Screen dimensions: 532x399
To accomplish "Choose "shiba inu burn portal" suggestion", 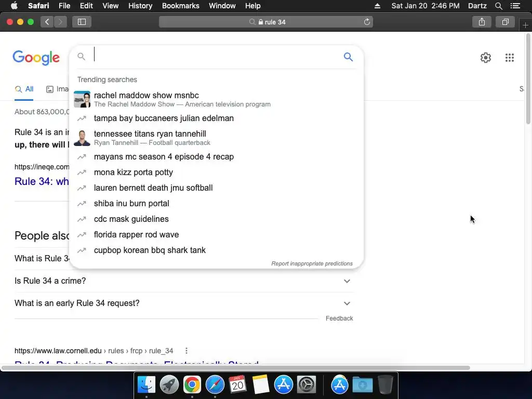I will tap(216, 204).
